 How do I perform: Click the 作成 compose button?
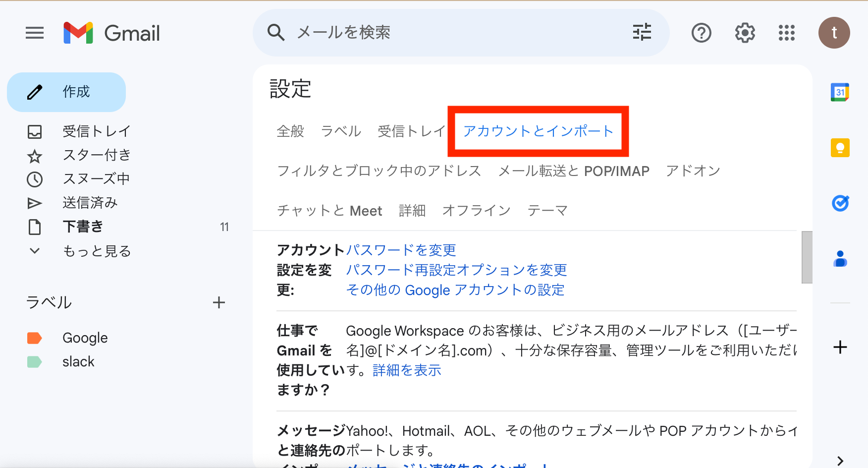click(66, 92)
